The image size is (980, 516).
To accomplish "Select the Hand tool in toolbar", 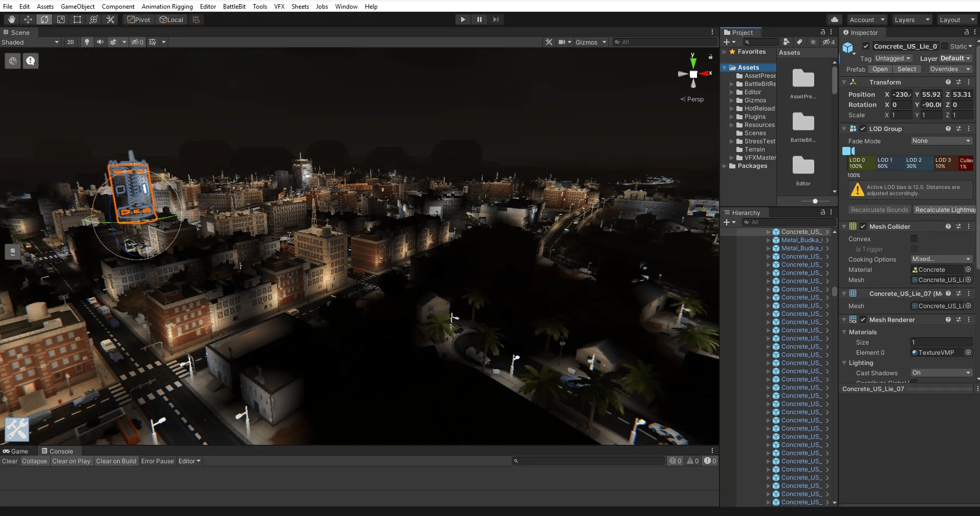I will coord(12,19).
